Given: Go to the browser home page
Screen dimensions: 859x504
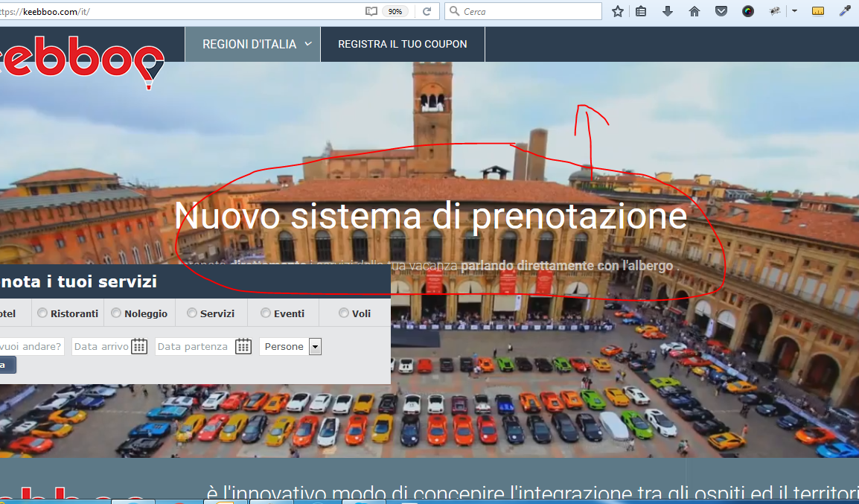Looking at the screenshot, I should tap(694, 11).
